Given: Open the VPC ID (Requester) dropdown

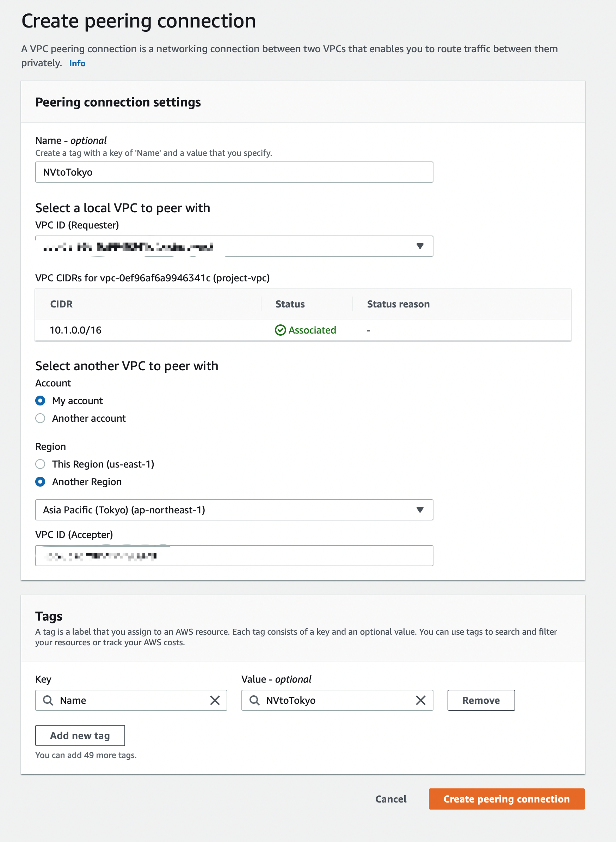Looking at the screenshot, I should (x=420, y=246).
